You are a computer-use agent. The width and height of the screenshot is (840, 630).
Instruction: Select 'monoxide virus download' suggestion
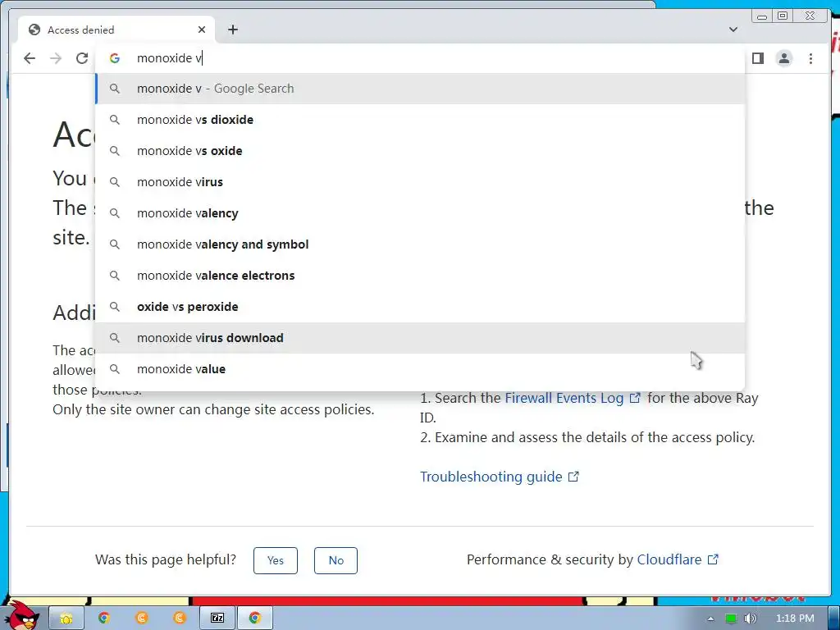click(420, 337)
